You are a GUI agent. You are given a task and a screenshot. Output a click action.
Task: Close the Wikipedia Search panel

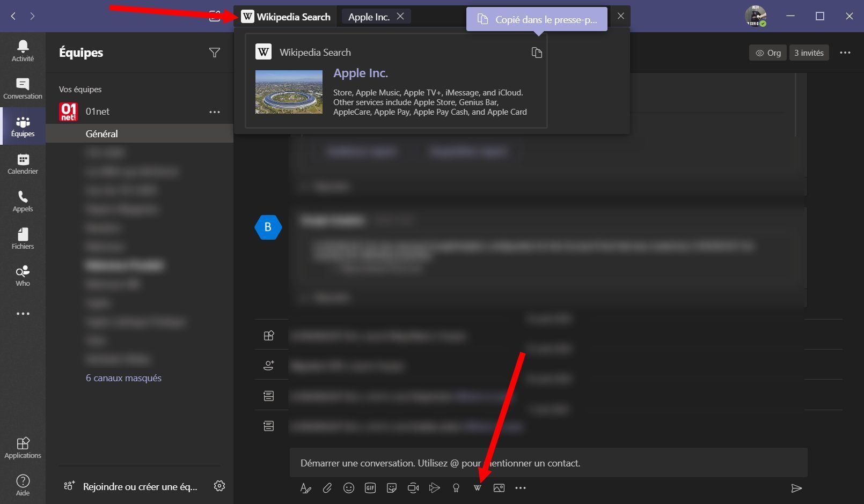pyautogui.click(x=620, y=16)
